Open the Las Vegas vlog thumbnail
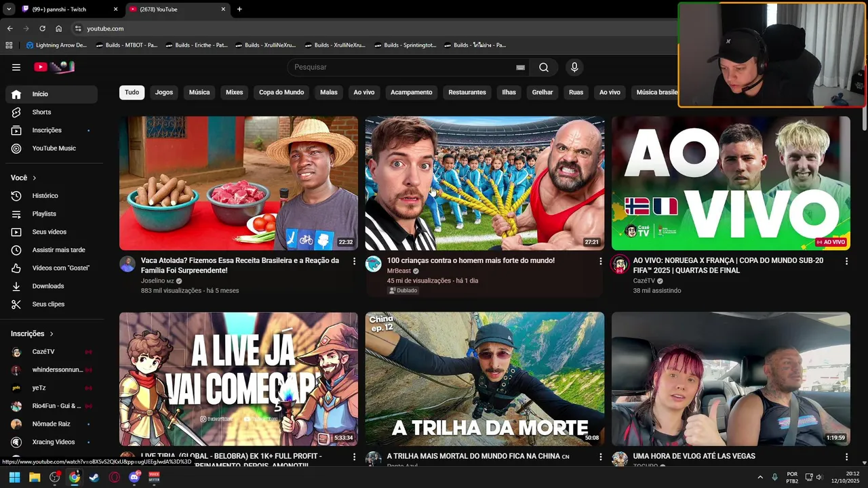This screenshot has width=868, height=488. coord(731,379)
